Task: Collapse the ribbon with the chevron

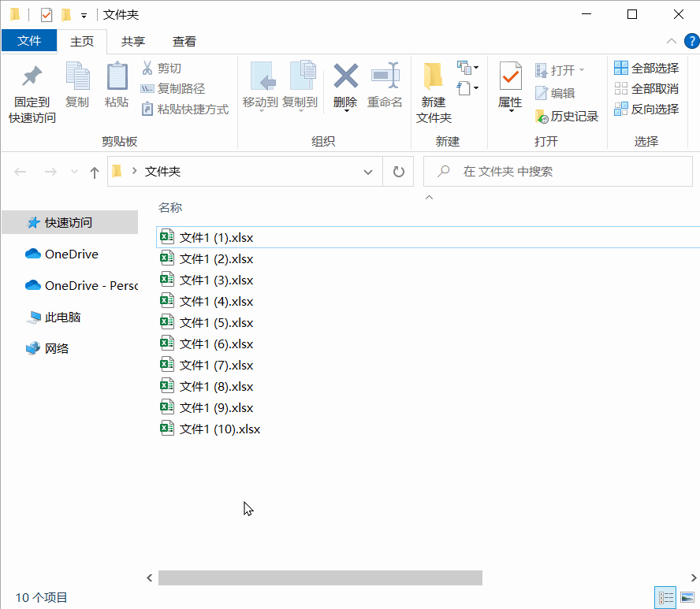Action: 671,42
